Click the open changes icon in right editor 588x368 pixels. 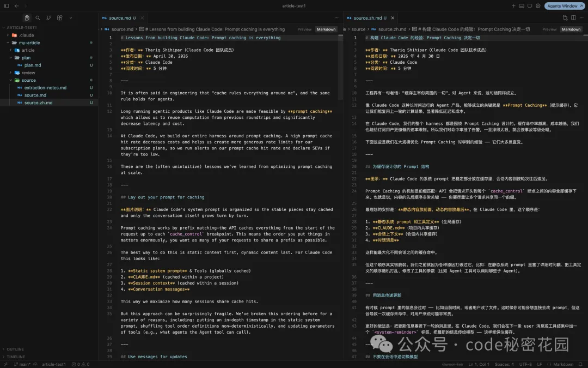pyautogui.click(x=565, y=17)
